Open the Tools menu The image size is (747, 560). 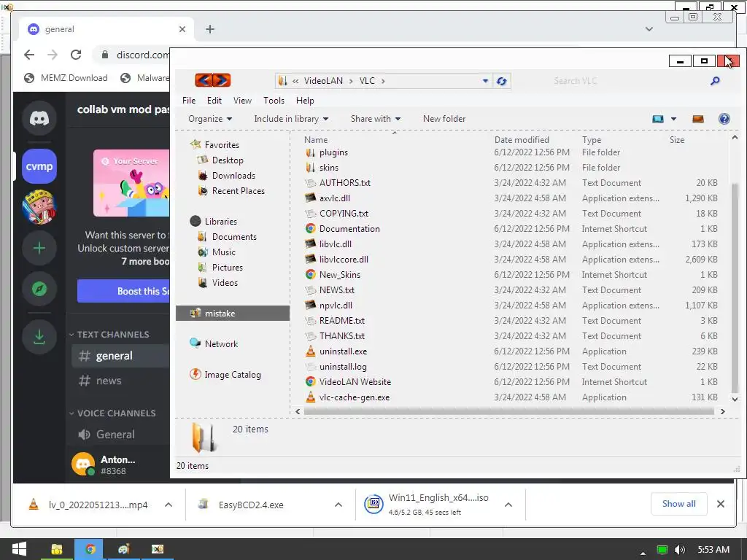coord(274,101)
